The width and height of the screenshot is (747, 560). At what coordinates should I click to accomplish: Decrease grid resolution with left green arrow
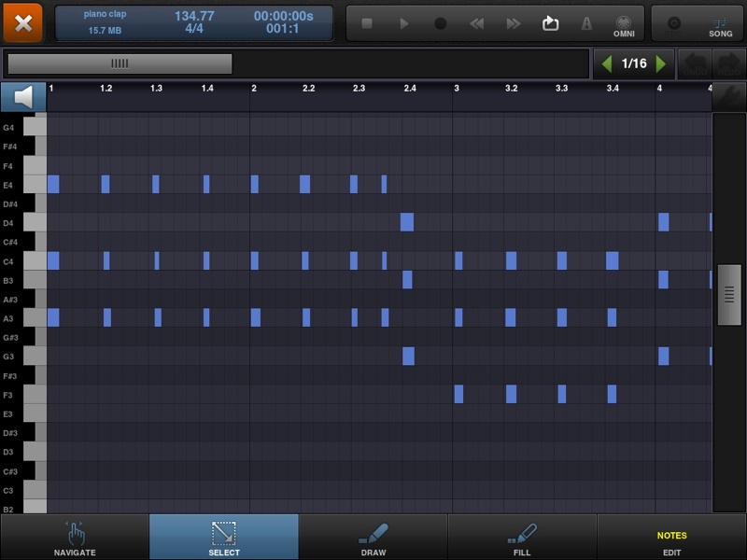coord(606,63)
